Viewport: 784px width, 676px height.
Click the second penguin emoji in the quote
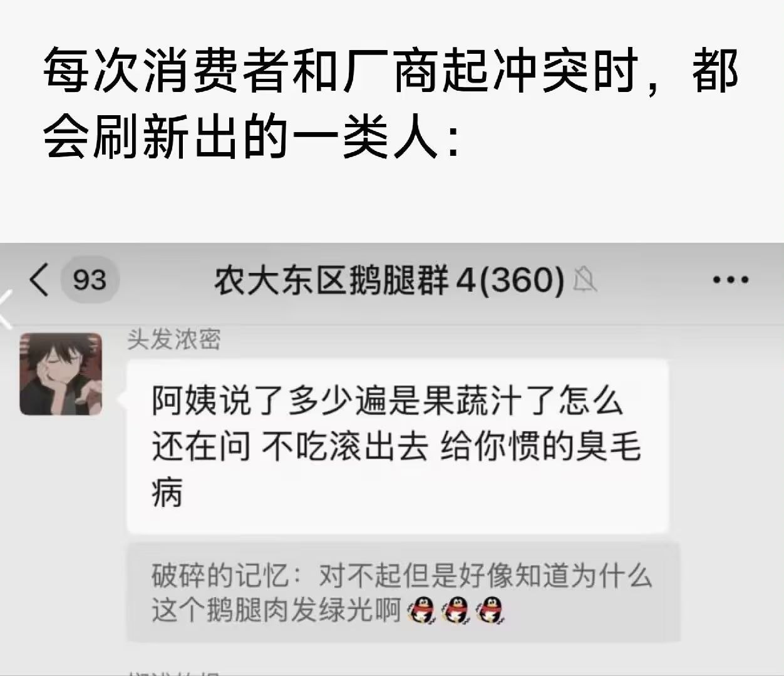click(455, 610)
